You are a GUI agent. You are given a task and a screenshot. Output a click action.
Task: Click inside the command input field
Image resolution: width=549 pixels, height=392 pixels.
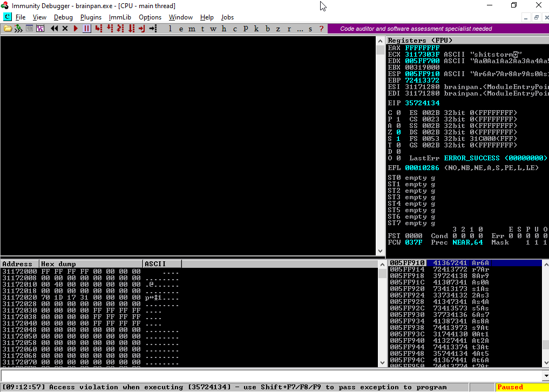(270, 376)
